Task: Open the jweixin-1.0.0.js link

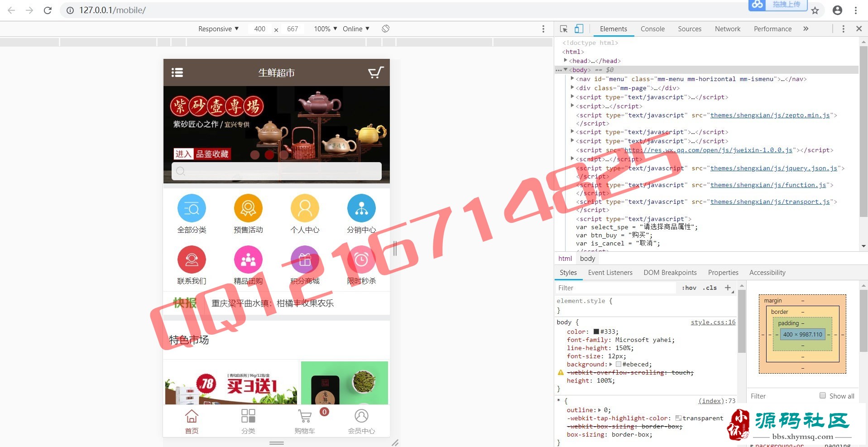Action: [709, 150]
